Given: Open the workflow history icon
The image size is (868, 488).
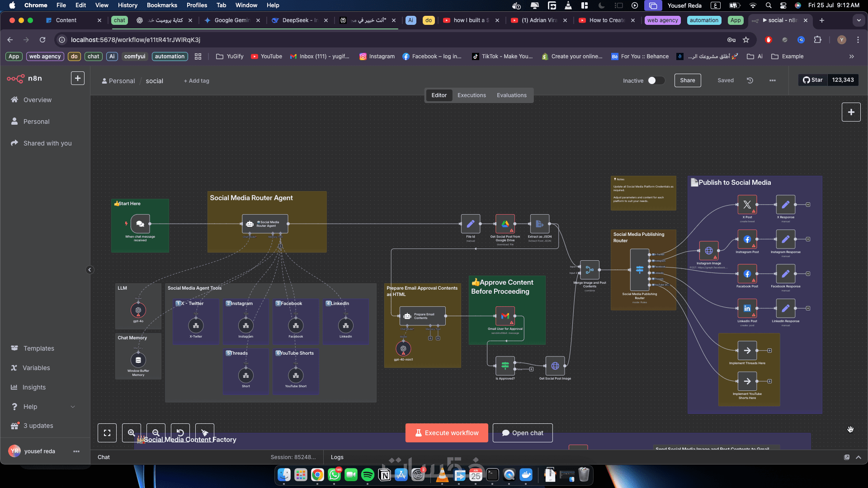Looking at the screenshot, I should tap(750, 80).
